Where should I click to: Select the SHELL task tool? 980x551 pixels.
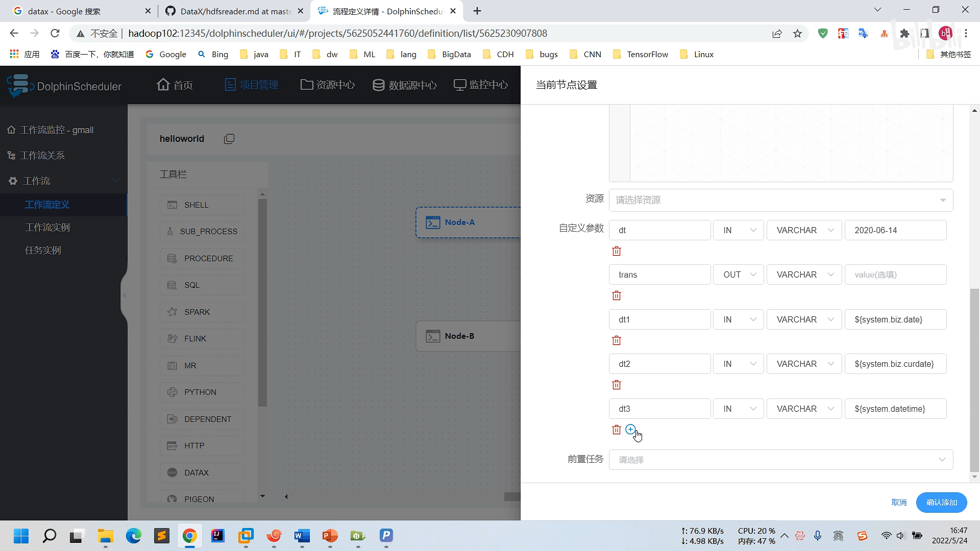click(202, 205)
